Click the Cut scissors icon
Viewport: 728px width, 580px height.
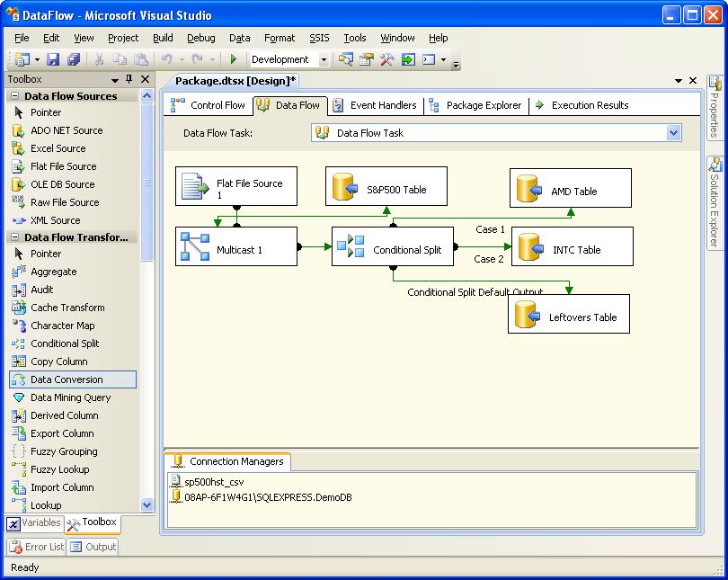pos(99,59)
